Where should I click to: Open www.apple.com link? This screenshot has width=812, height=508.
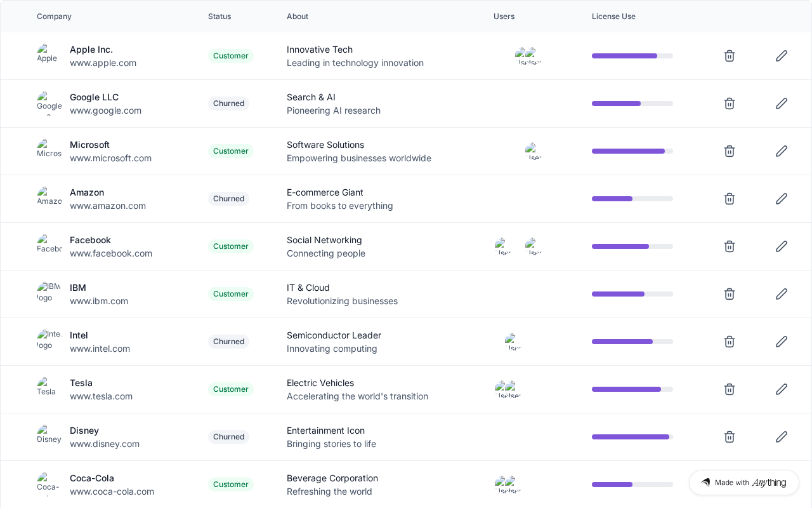tap(103, 63)
